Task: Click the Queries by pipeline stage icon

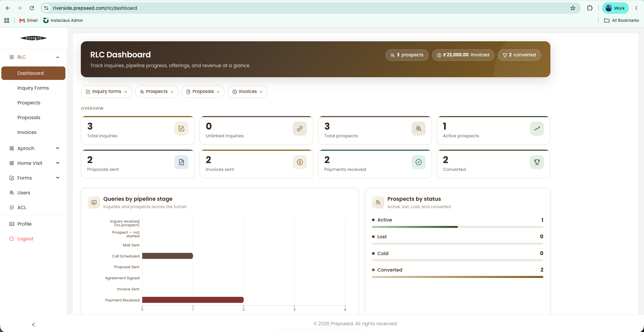Action: coord(94,202)
